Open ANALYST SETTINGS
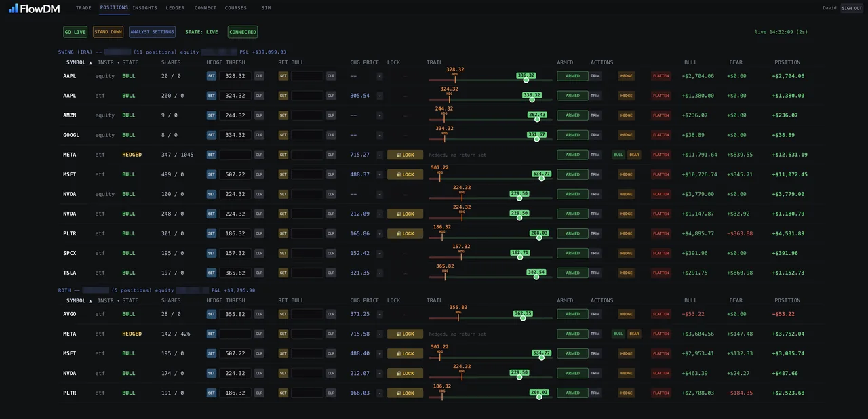Screen dimensions: 868x419 coord(153,32)
